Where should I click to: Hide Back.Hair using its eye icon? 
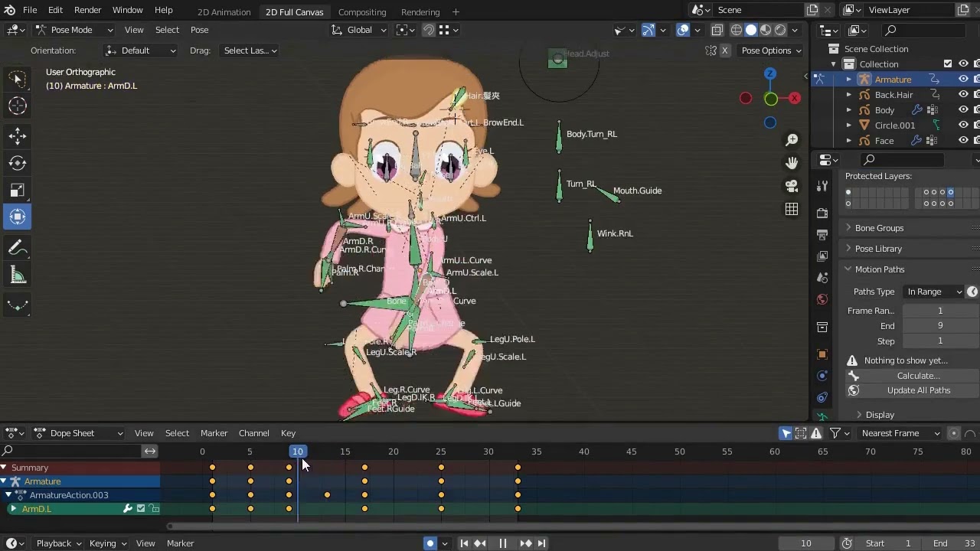click(963, 95)
